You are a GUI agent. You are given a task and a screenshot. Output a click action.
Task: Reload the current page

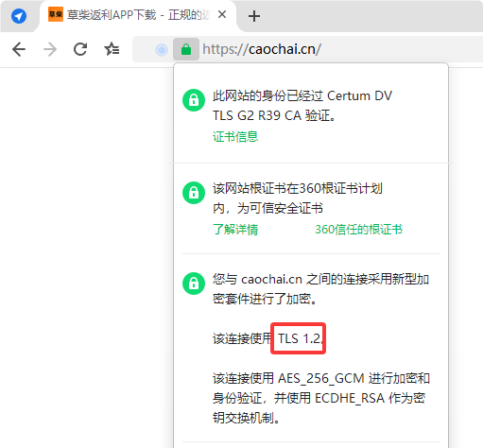pyautogui.click(x=80, y=49)
